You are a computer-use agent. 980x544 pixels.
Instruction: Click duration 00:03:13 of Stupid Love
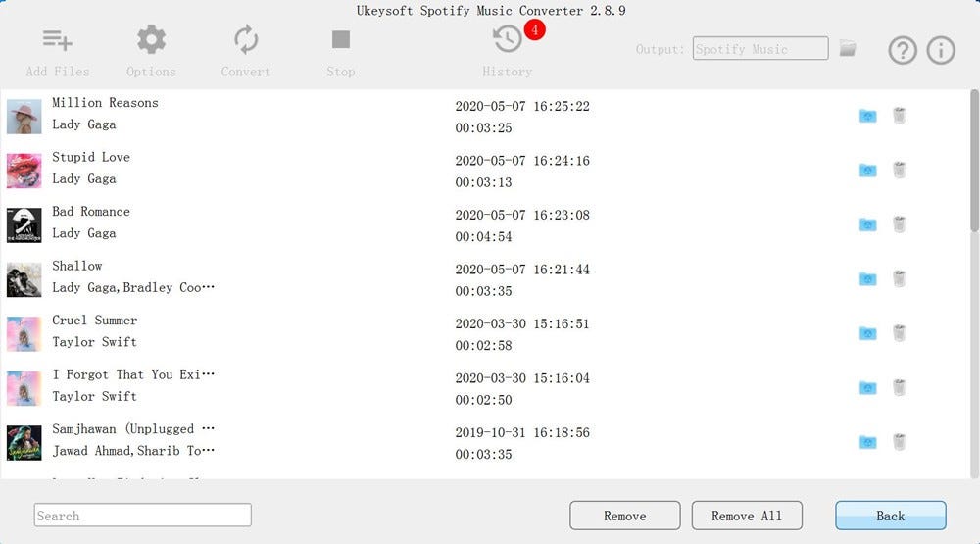pyautogui.click(x=484, y=182)
